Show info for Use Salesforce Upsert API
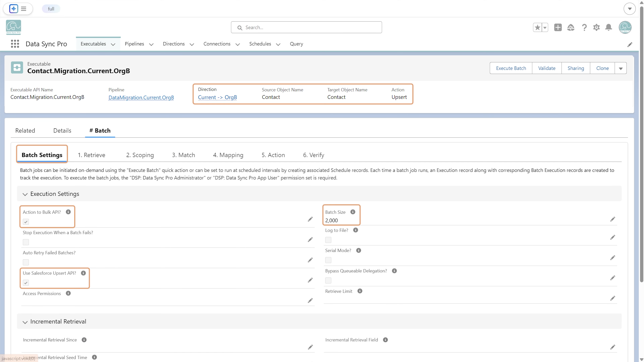The image size is (644, 362). [83, 273]
